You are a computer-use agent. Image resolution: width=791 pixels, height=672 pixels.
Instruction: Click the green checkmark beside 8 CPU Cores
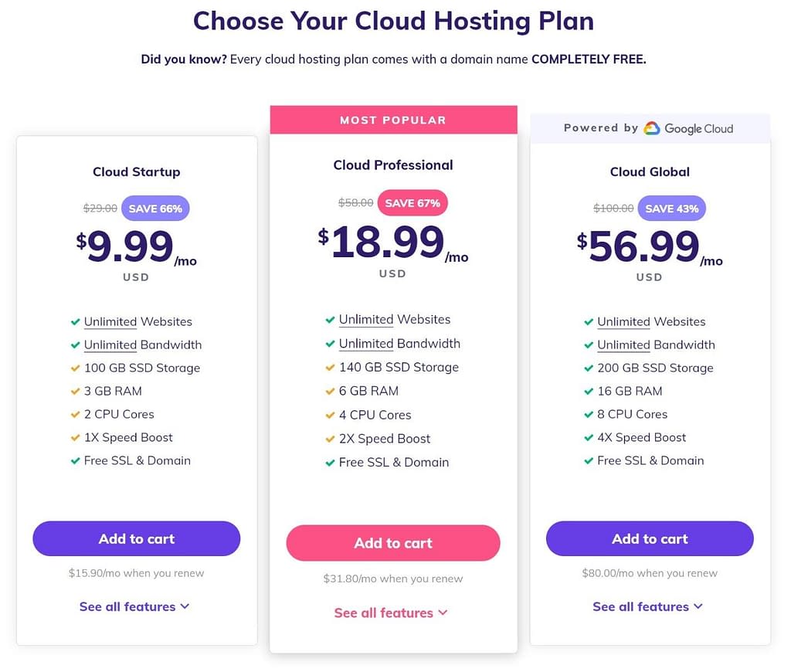point(588,415)
